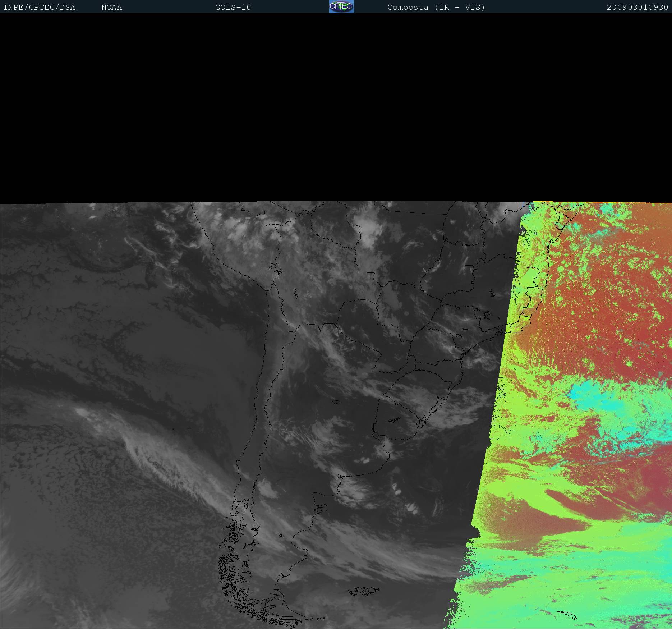Viewport: 672px width, 629px height.
Task: Click the CPTEC logo in the header
Action: [x=341, y=6]
